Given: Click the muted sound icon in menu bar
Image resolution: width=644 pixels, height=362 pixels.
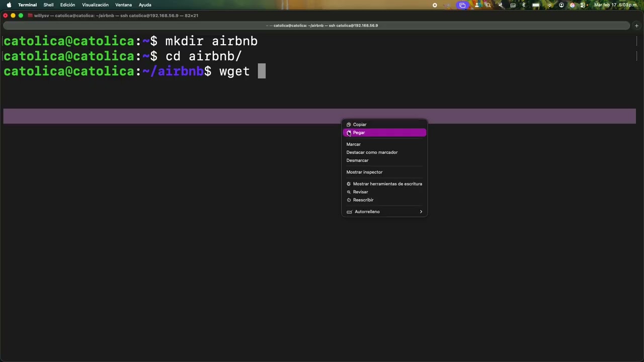Looking at the screenshot, I should click(x=501, y=5).
